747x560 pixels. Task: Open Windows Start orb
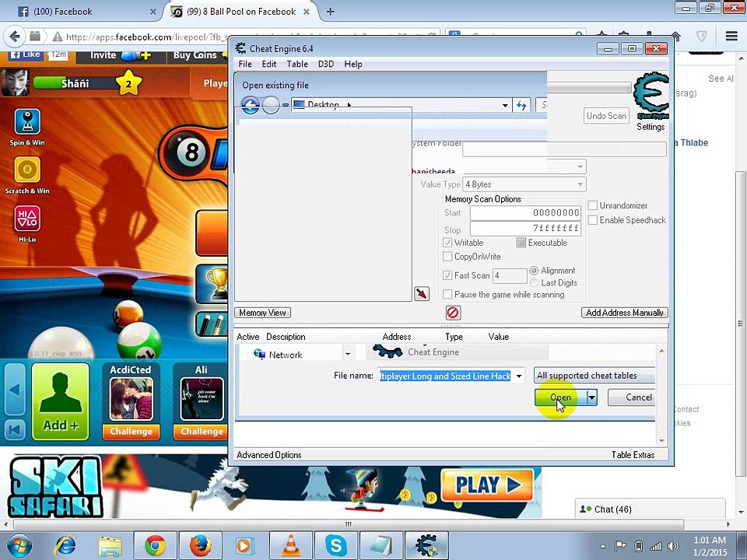(x=18, y=546)
